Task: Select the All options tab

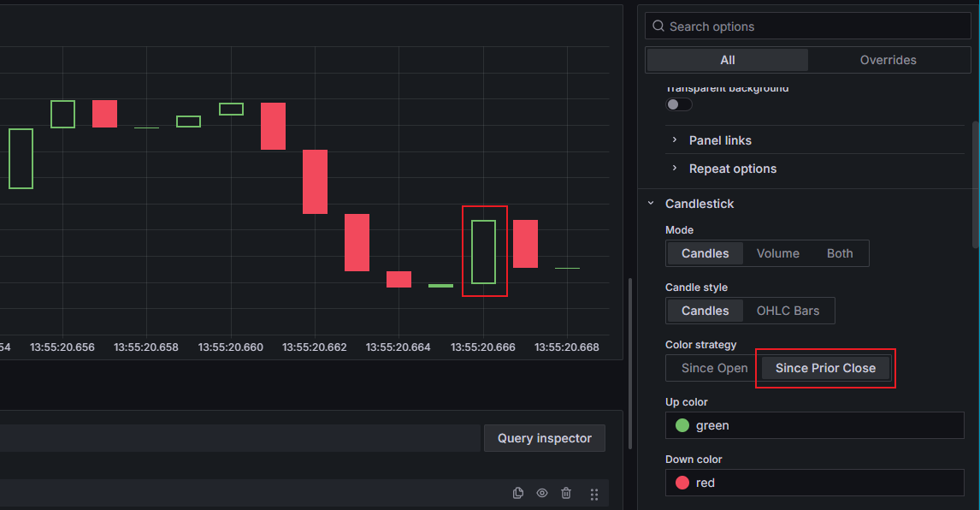Action: click(x=727, y=60)
